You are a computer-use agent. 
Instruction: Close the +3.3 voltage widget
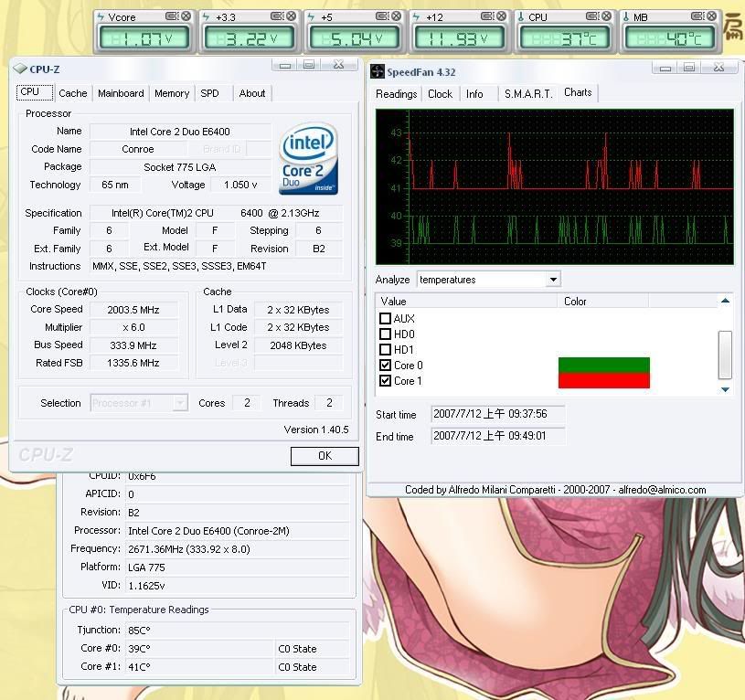(x=291, y=16)
